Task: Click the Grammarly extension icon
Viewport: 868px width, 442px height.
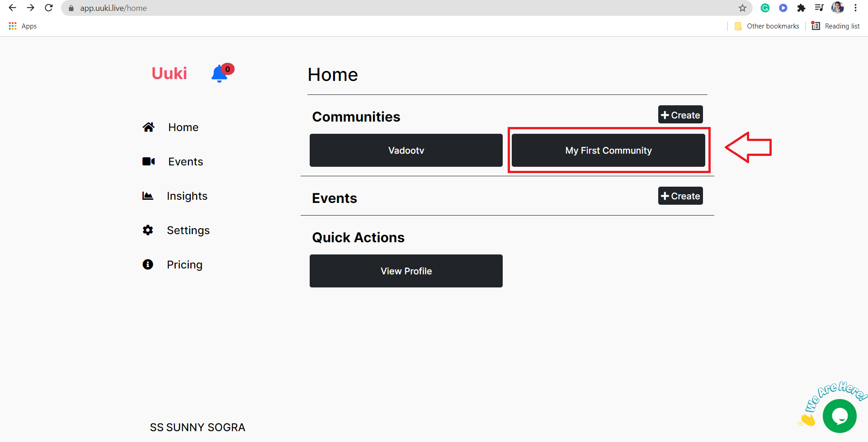Action: [x=765, y=8]
